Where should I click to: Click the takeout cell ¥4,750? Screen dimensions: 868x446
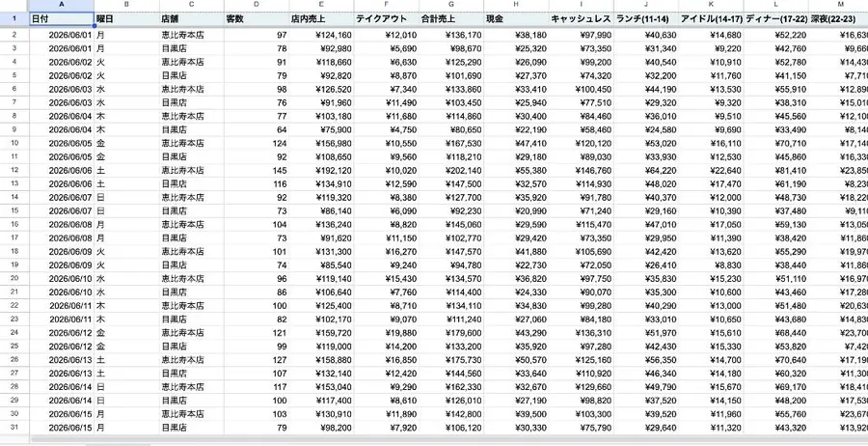pyautogui.click(x=387, y=129)
